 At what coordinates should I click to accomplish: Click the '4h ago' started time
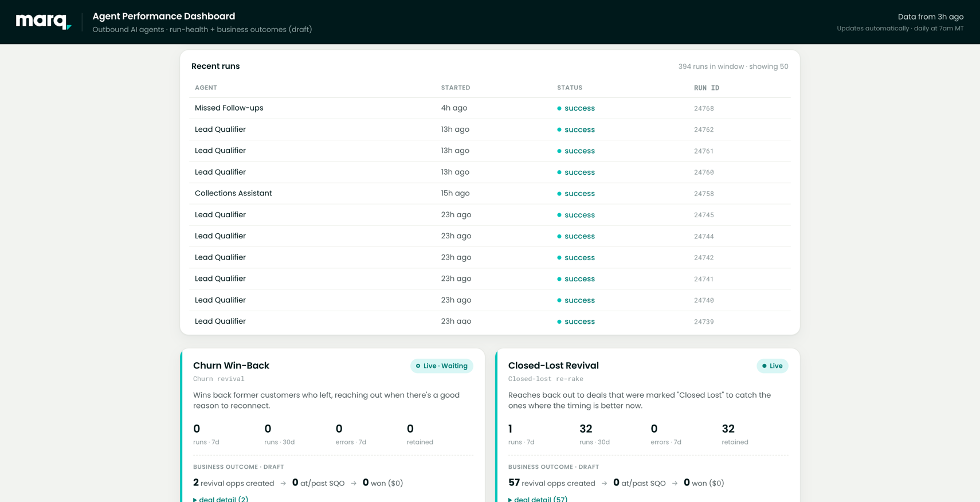(x=454, y=108)
